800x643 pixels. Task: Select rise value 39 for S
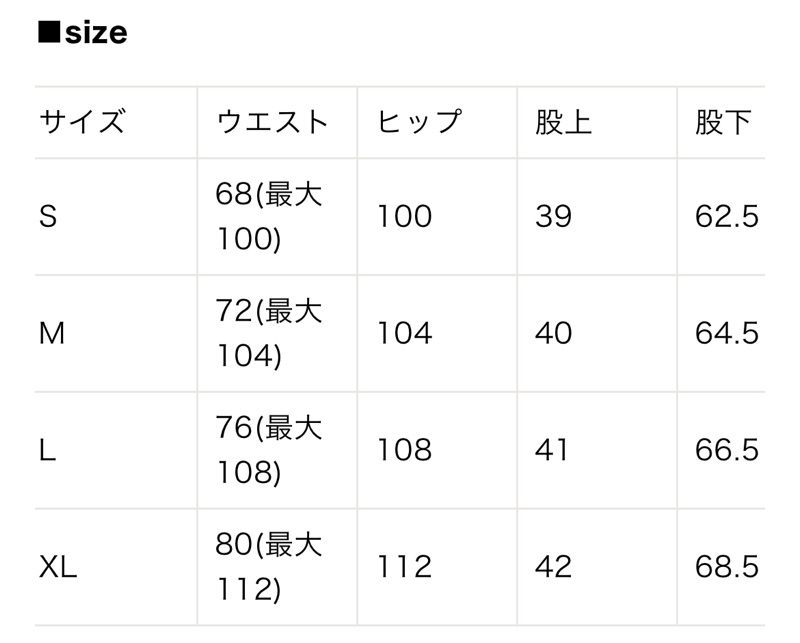coord(554,216)
